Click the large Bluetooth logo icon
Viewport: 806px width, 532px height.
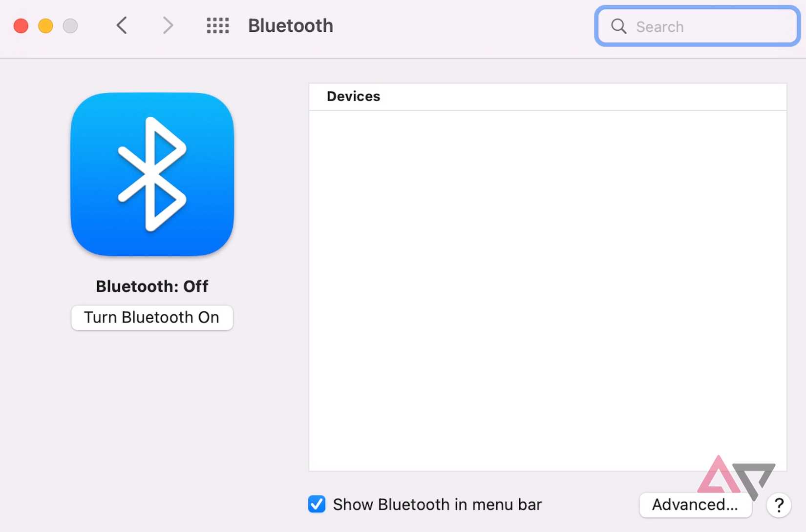(152, 174)
